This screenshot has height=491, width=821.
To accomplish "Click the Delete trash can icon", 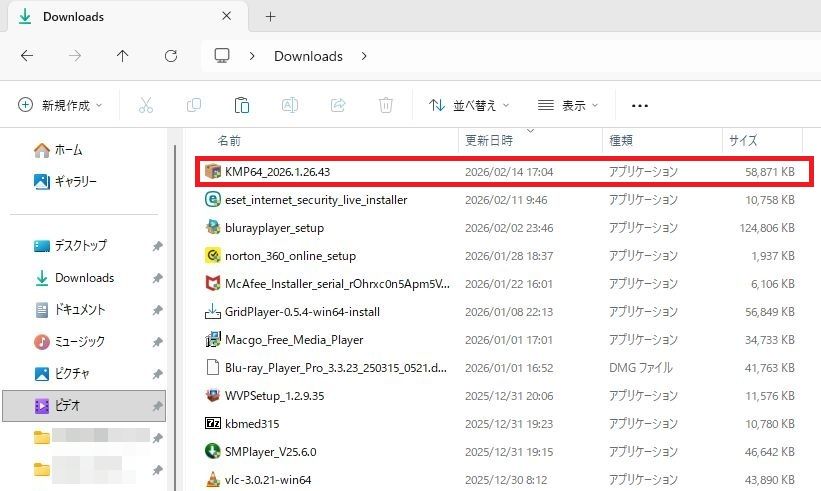I will point(386,105).
